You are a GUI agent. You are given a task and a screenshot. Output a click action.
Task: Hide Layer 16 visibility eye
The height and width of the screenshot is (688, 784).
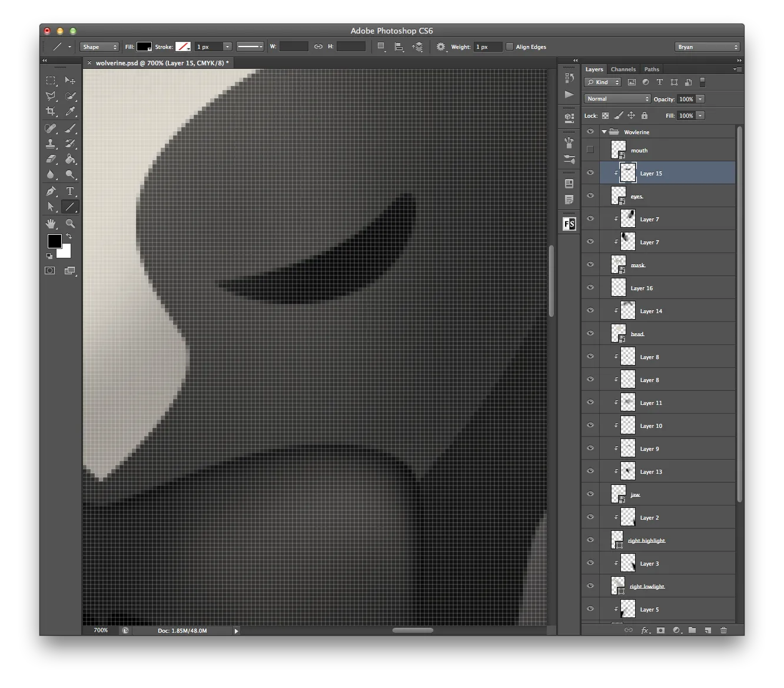[590, 288]
